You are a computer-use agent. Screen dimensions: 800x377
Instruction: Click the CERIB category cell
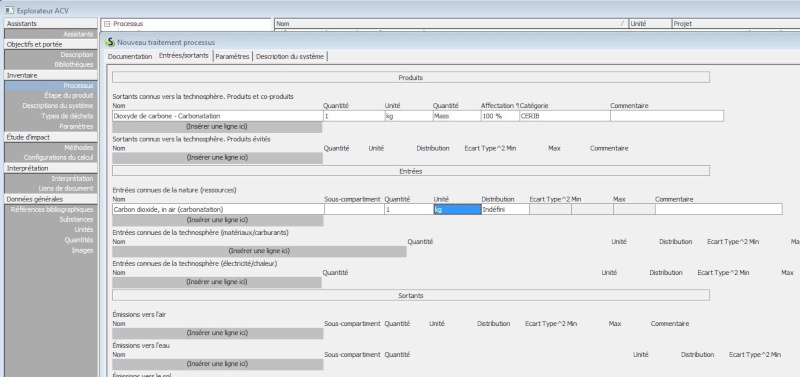tap(564, 116)
